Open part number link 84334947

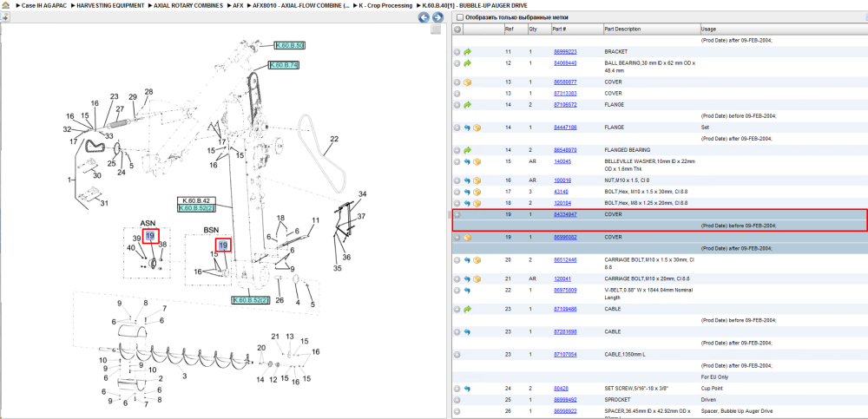tap(565, 215)
